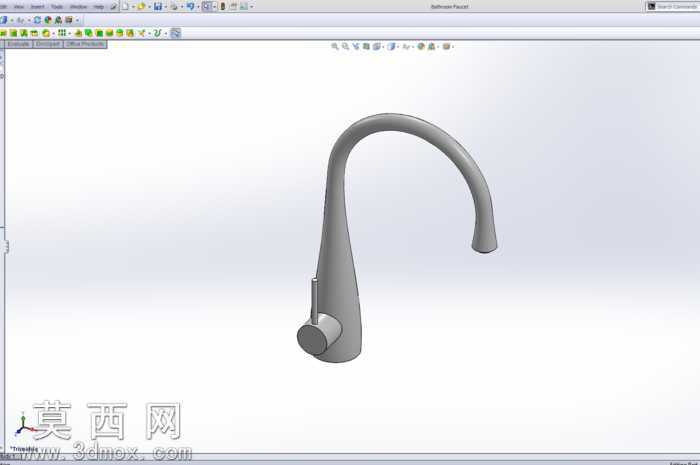The image size is (700, 465).
Task: Expand the Options dropdown arrow
Action: tap(252, 7)
